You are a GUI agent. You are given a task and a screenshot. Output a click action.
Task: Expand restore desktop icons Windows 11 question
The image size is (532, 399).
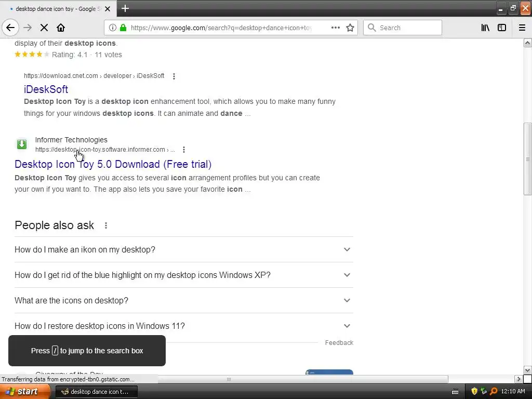[184, 326]
